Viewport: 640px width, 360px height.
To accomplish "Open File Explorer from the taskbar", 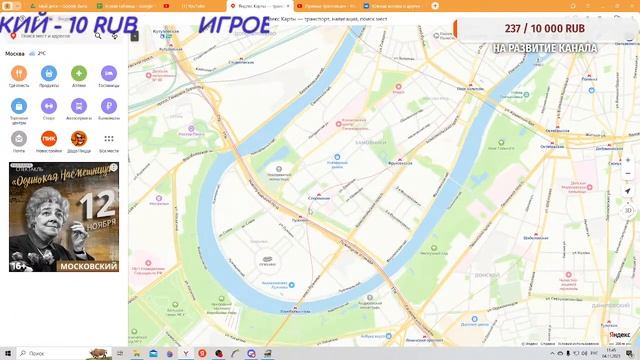I will pos(136,353).
